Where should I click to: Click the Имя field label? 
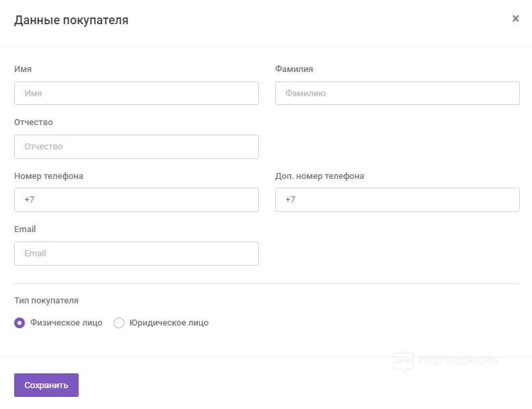[23, 69]
